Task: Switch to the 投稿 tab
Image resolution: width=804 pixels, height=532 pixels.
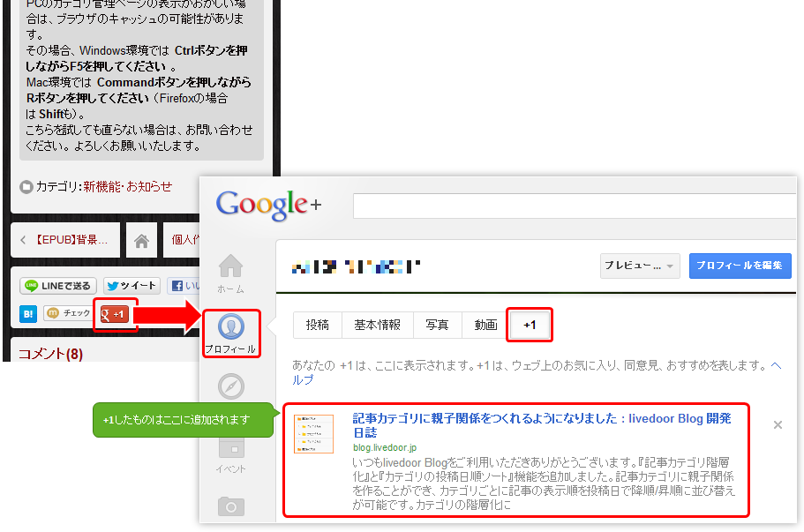Action: pos(318,325)
